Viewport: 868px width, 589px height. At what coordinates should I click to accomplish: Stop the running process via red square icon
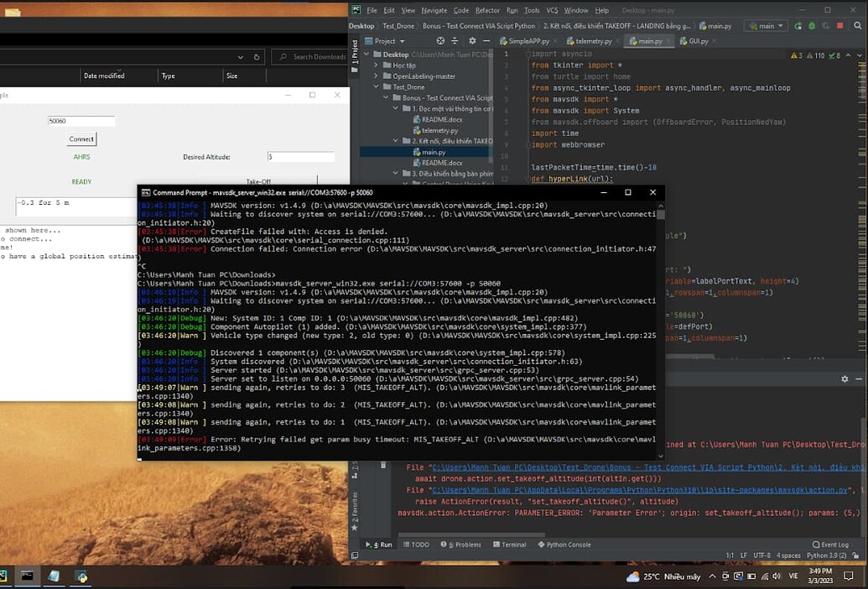click(839, 26)
